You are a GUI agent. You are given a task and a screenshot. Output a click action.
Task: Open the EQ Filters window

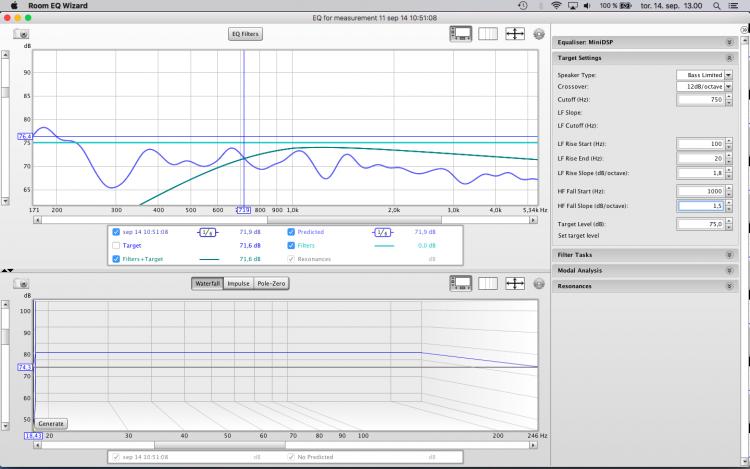tap(245, 34)
